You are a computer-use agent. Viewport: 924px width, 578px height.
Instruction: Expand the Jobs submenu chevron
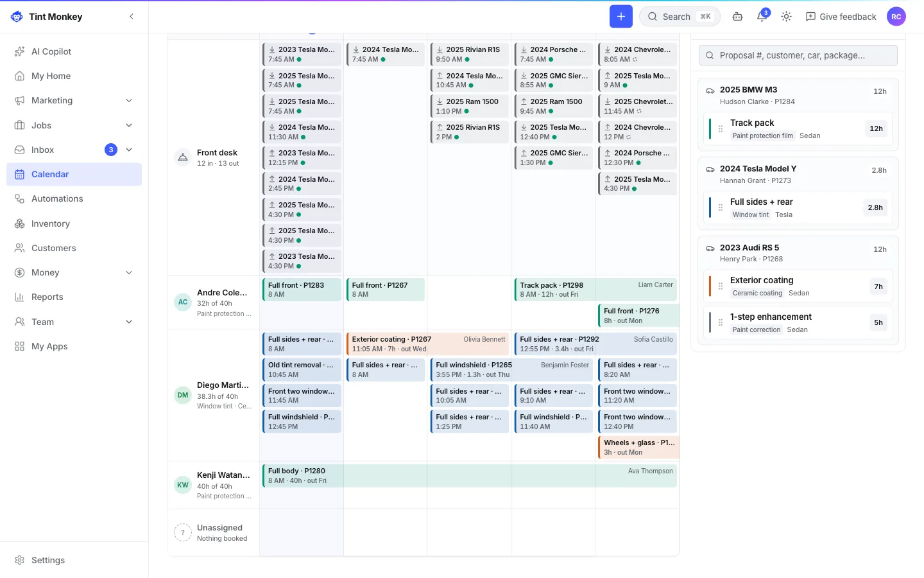129,125
